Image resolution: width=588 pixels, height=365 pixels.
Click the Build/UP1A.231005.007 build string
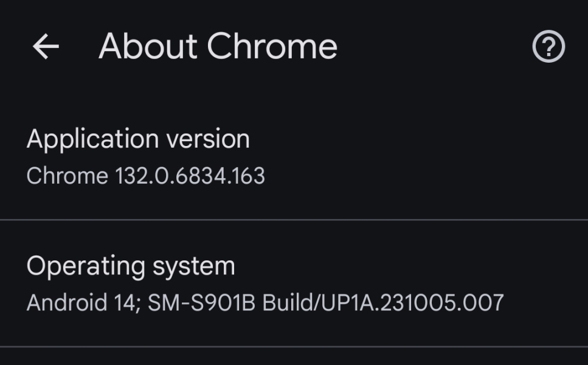pyautogui.click(x=383, y=302)
